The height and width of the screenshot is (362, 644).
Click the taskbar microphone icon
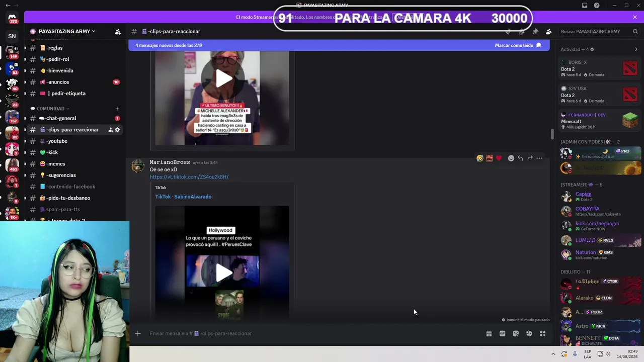click(x=575, y=354)
